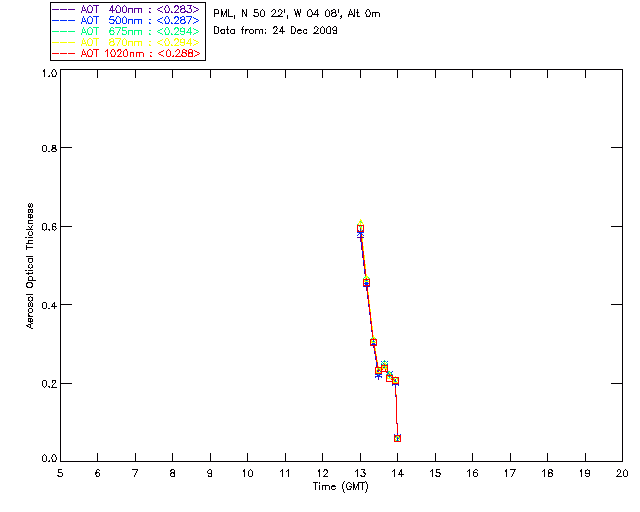The width and height of the screenshot is (640, 512).
Task: Click the highest data point near 0.6 AOT
Action: click(360, 229)
